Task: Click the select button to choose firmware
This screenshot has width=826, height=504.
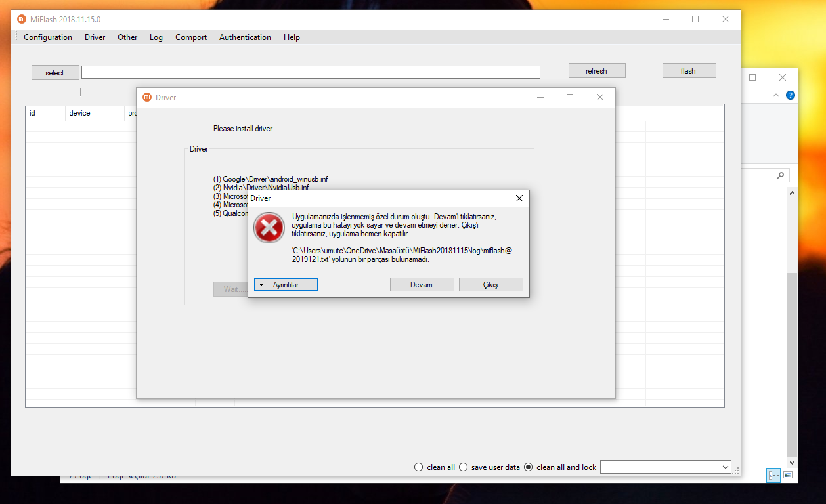Action: pos(55,73)
